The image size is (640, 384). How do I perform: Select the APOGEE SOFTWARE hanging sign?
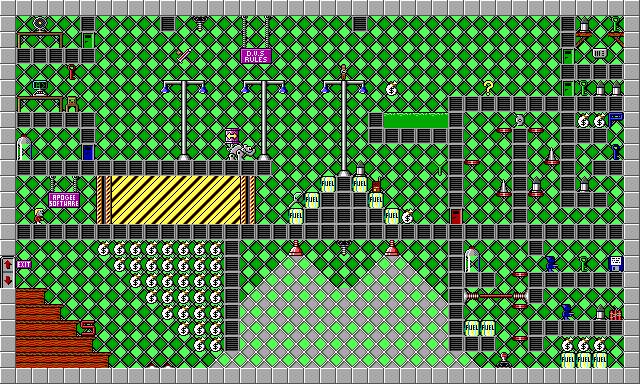[64, 200]
